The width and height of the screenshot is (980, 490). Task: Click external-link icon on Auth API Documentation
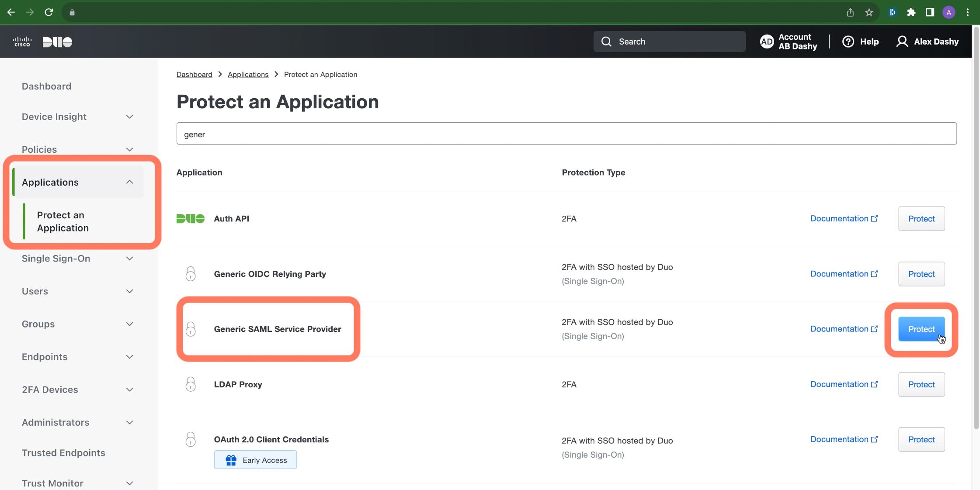874,218
